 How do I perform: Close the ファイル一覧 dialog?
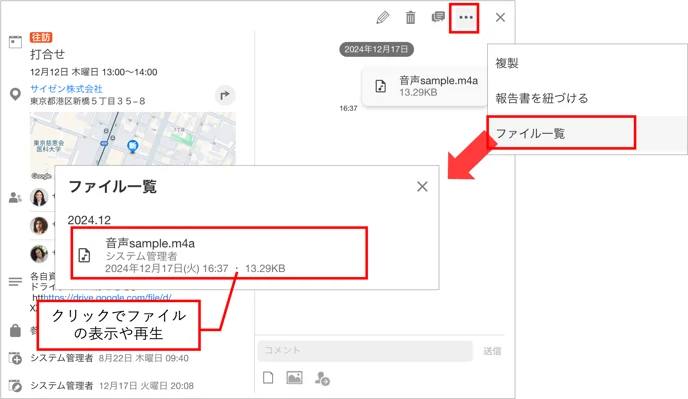click(422, 187)
